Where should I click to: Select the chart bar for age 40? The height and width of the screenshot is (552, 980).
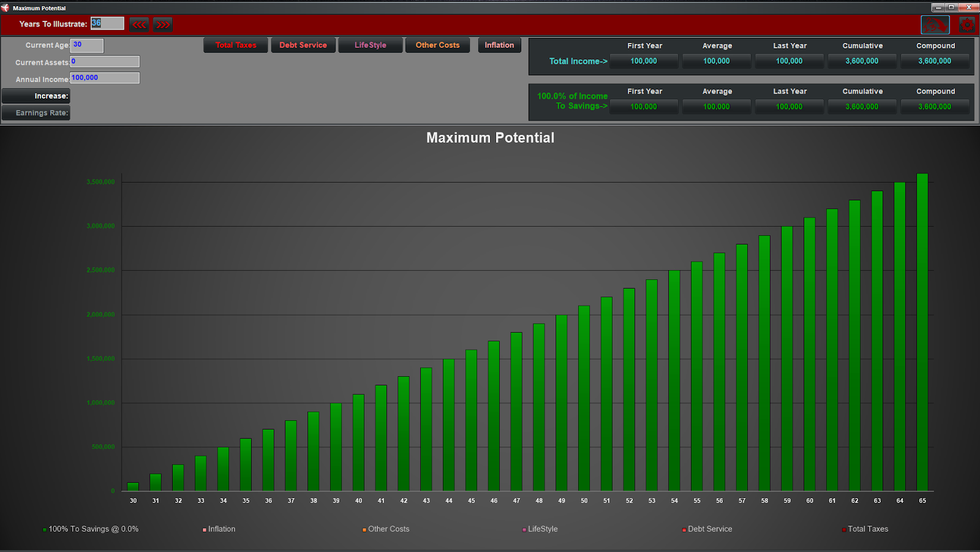click(359, 442)
